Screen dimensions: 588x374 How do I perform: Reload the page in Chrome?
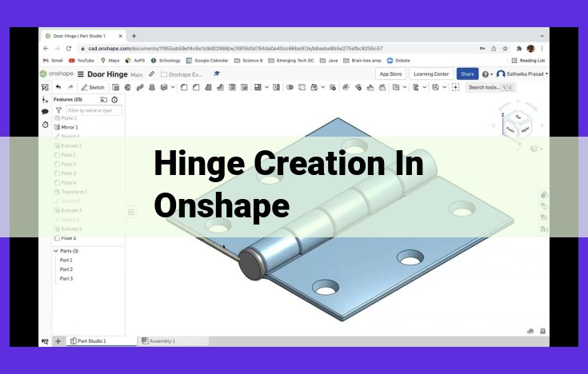(69, 48)
